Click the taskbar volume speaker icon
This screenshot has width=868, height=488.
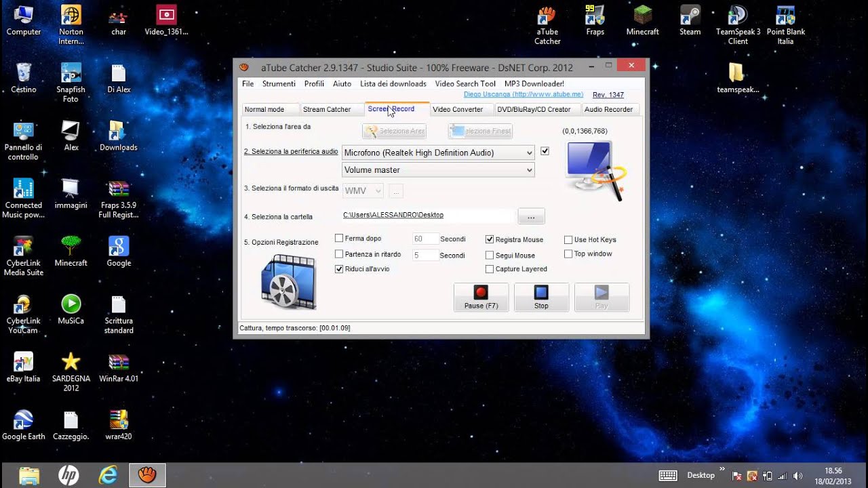[x=798, y=476]
